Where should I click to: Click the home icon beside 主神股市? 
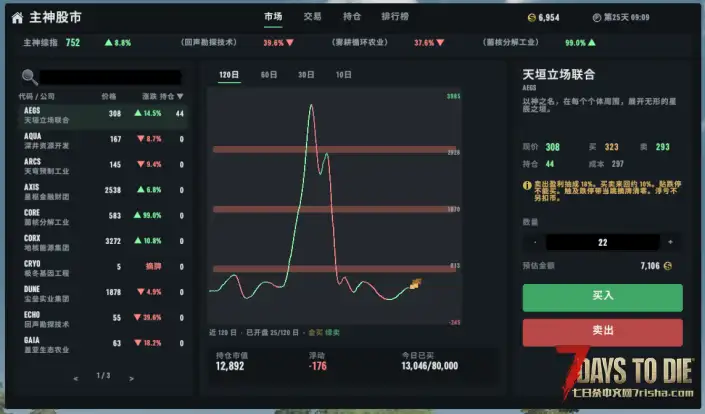tap(18, 18)
